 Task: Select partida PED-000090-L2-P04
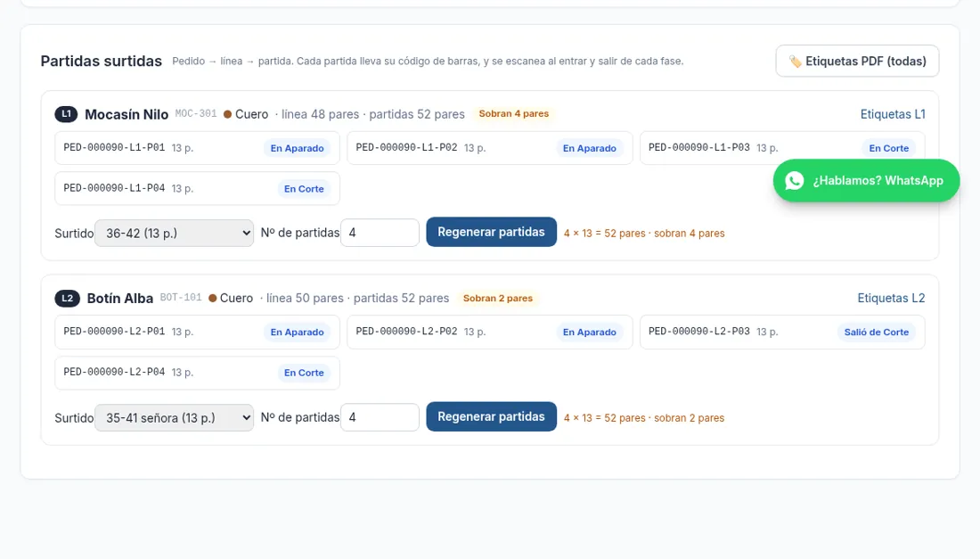198,373
